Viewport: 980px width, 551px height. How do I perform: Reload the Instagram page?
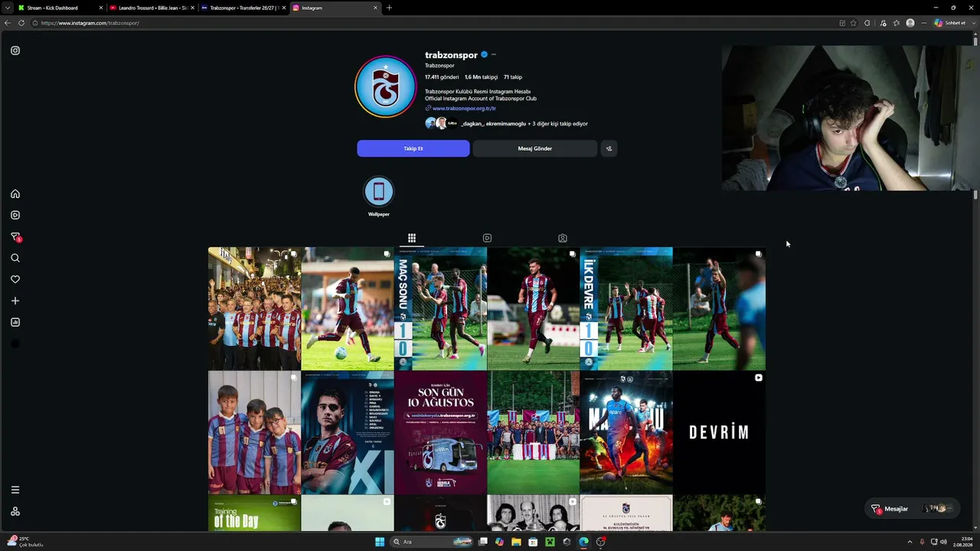tap(21, 23)
